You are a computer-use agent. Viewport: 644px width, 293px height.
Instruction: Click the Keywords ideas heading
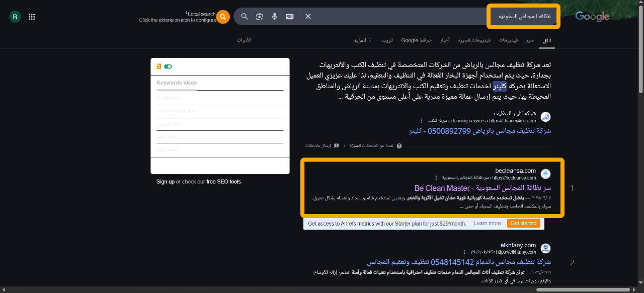tap(177, 83)
